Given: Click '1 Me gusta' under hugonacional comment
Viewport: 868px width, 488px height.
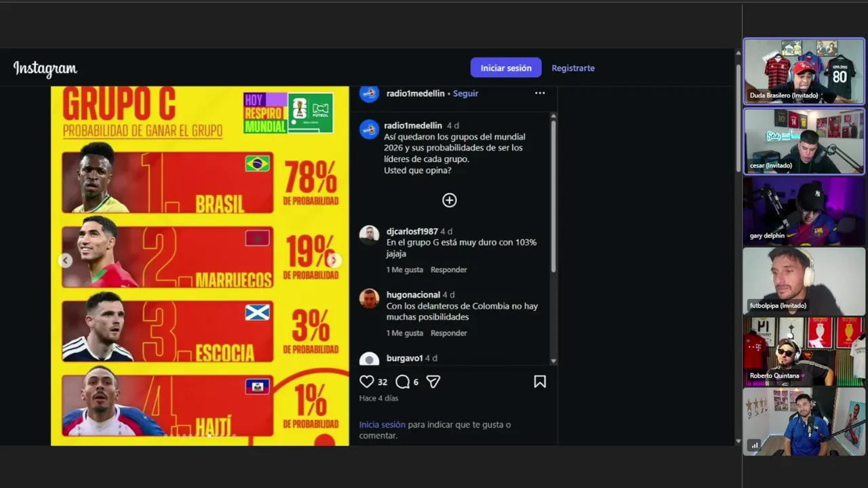Looking at the screenshot, I should tap(405, 333).
